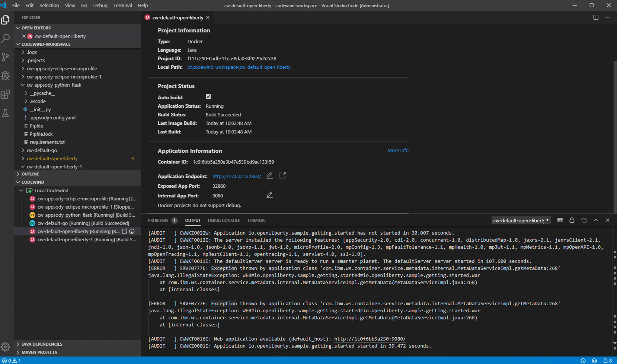The height and width of the screenshot is (364, 617).
Task: Collapse the Local Codewind tree node
Action: (22, 190)
